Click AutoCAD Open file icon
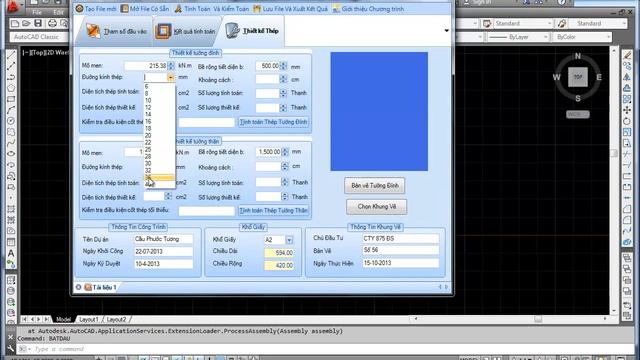Screen dimensions: 640x360 (x=26, y=23)
